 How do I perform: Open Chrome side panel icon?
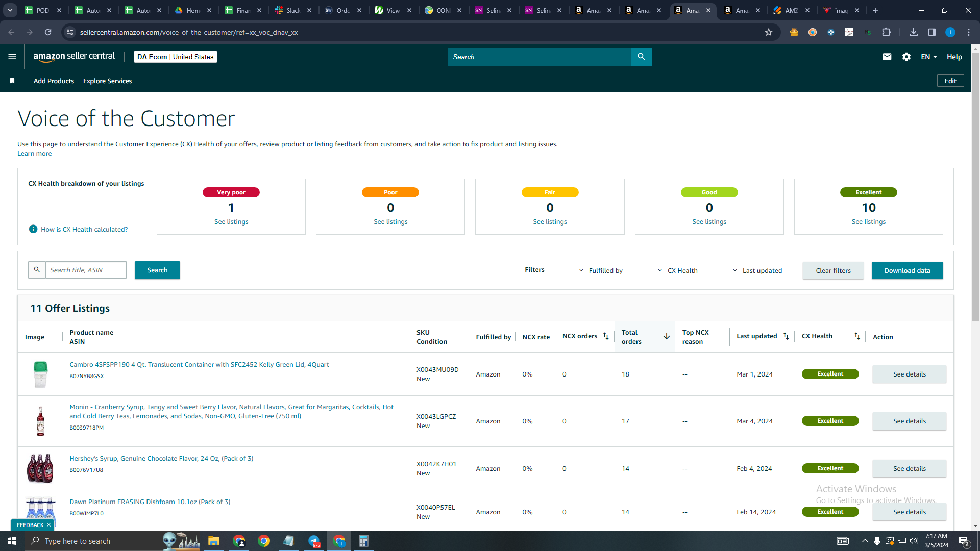click(932, 32)
